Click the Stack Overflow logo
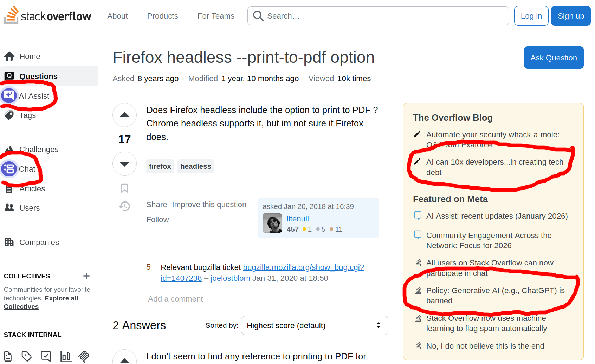The image size is (595, 364). pyautogui.click(x=47, y=16)
